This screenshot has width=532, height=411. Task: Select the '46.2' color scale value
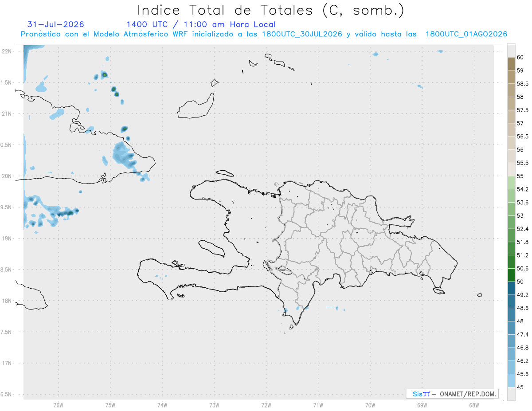523,361
